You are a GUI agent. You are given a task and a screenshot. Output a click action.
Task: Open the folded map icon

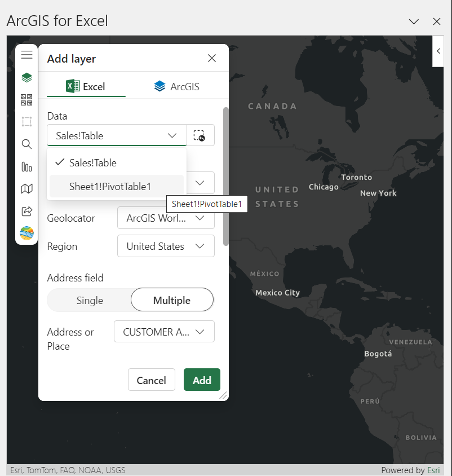point(26,189)
